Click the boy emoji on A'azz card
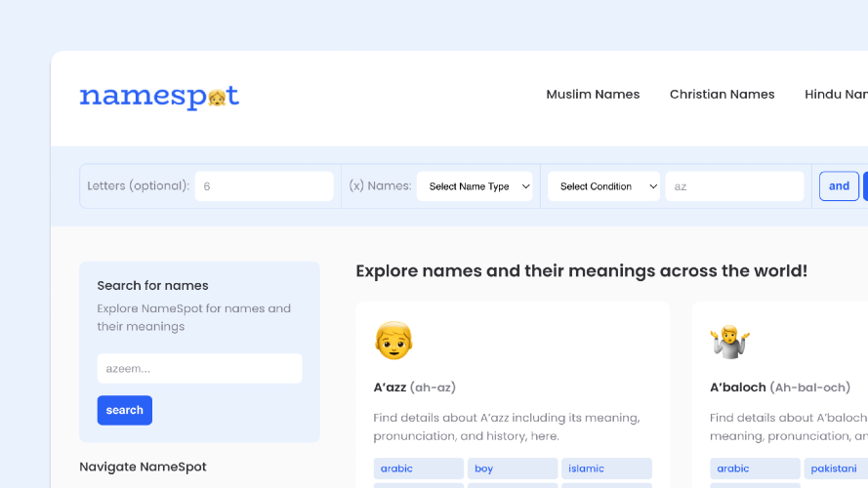The image size is (868, 488). [393, 341]
